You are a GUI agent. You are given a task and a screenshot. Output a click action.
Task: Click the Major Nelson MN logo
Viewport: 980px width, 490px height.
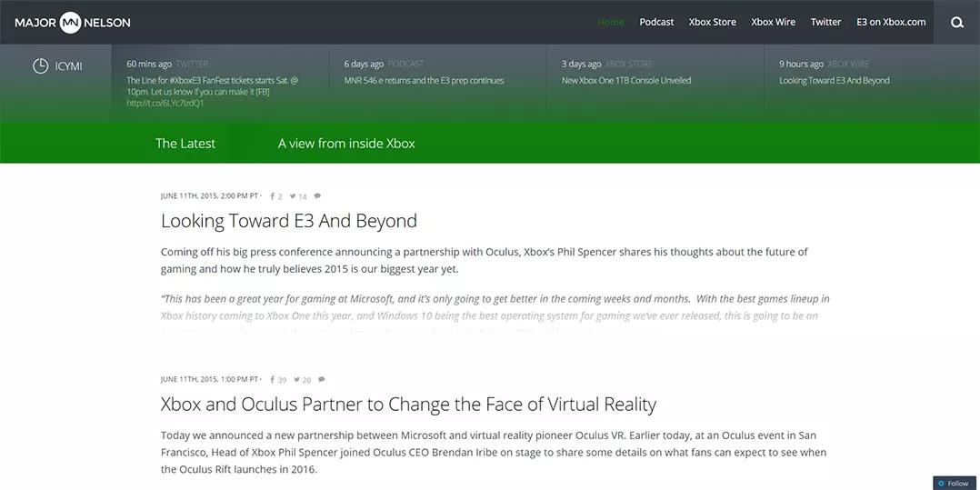(x=73, y=23)
